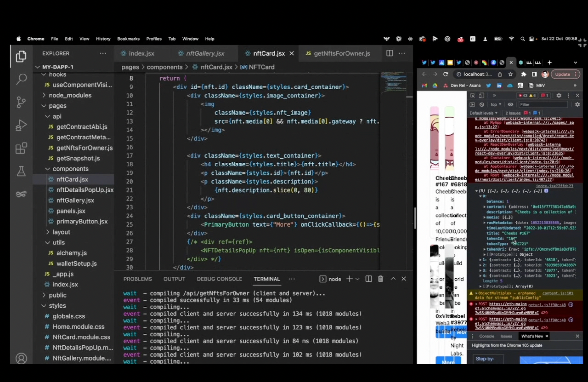The image size is (588, 382).
Task: Open Default levels dropdown in console
Action: [x=484, y=113]
